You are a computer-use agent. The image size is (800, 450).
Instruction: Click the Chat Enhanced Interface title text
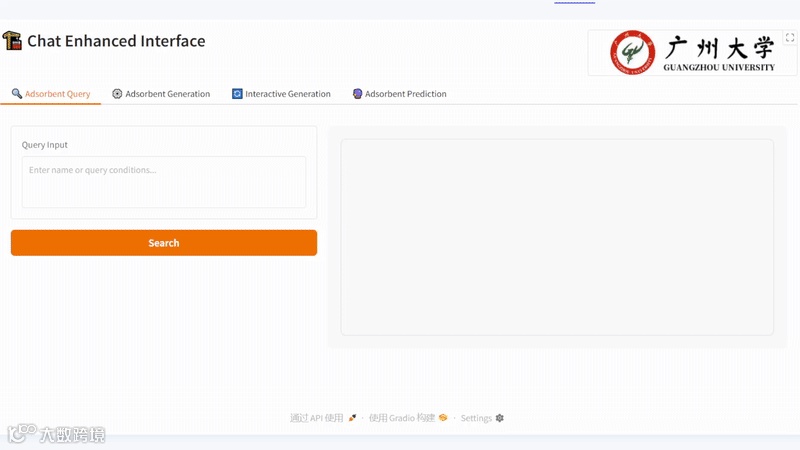116,41
